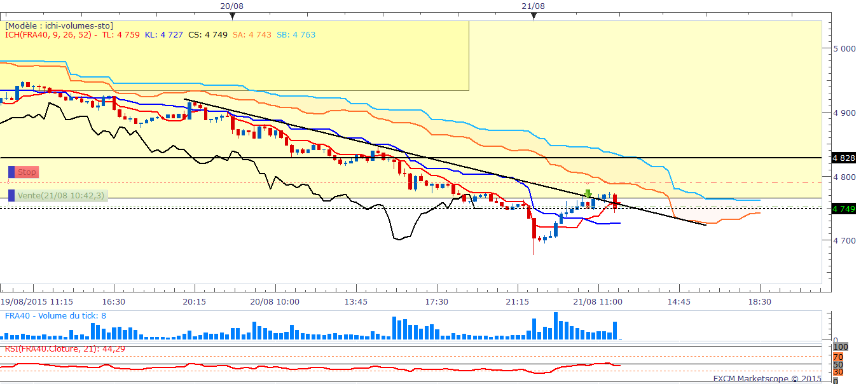The width and height of the screenshot is (868, 384).
Task: Click the blue Vente order marker square
Action: [x=11, y=196]
